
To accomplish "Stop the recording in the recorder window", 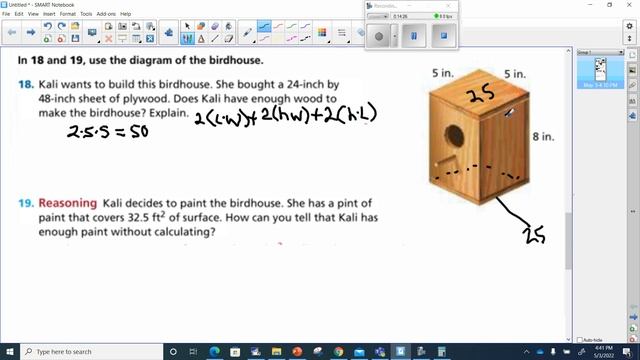I will click(444, 36).
